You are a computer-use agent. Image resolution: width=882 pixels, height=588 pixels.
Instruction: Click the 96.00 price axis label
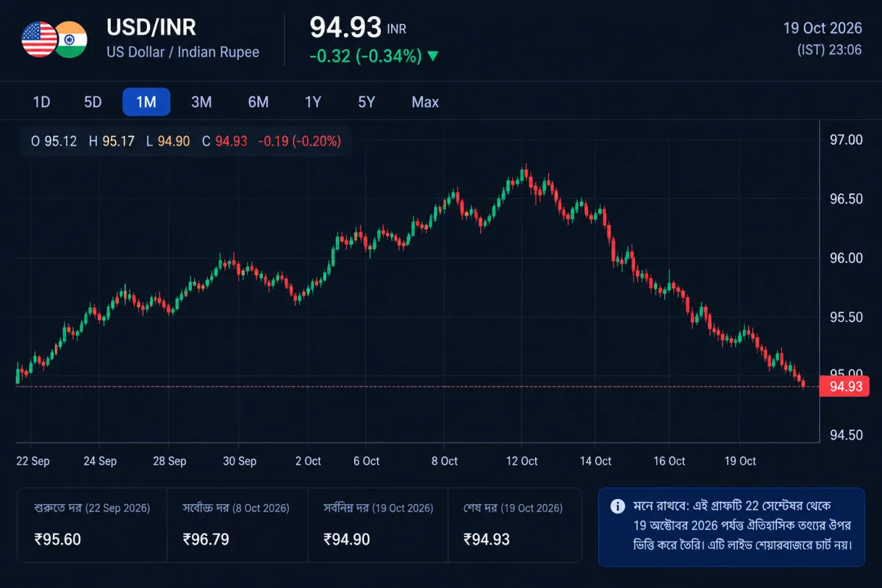coord(846,258)
